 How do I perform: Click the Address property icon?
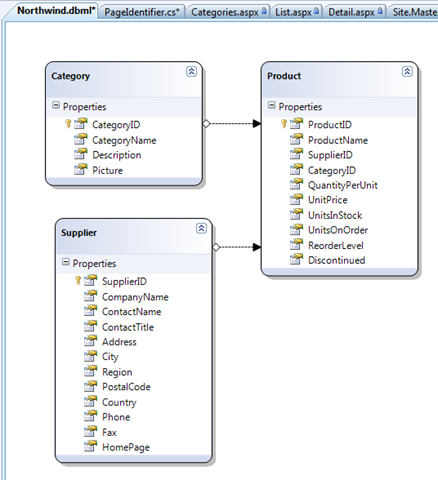click(90, 341)
